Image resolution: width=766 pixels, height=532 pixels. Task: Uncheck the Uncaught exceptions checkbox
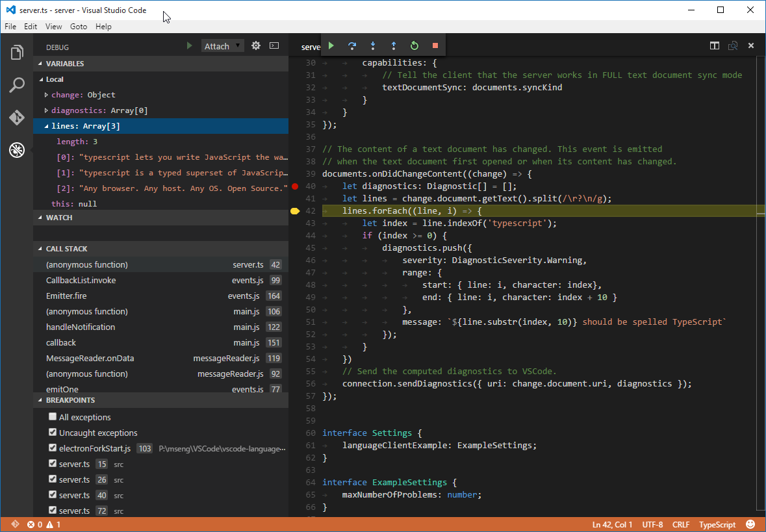tap(53, 433)
